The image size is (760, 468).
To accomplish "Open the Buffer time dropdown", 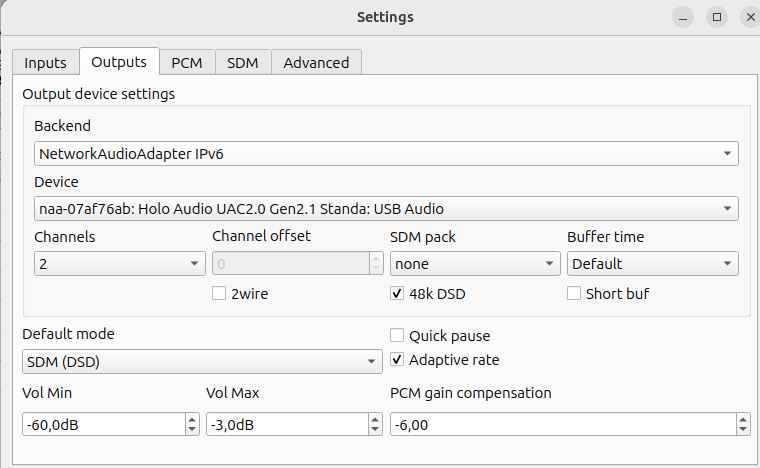I will point(652,264).
